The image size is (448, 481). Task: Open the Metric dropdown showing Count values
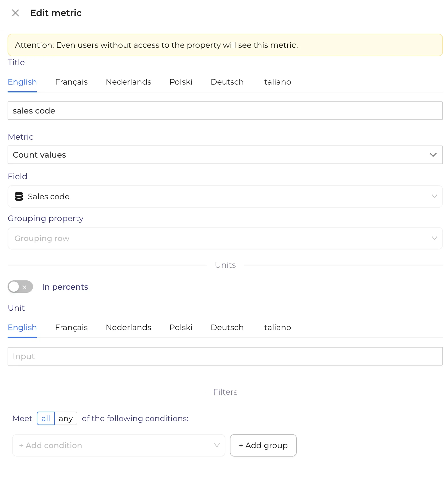225,155
